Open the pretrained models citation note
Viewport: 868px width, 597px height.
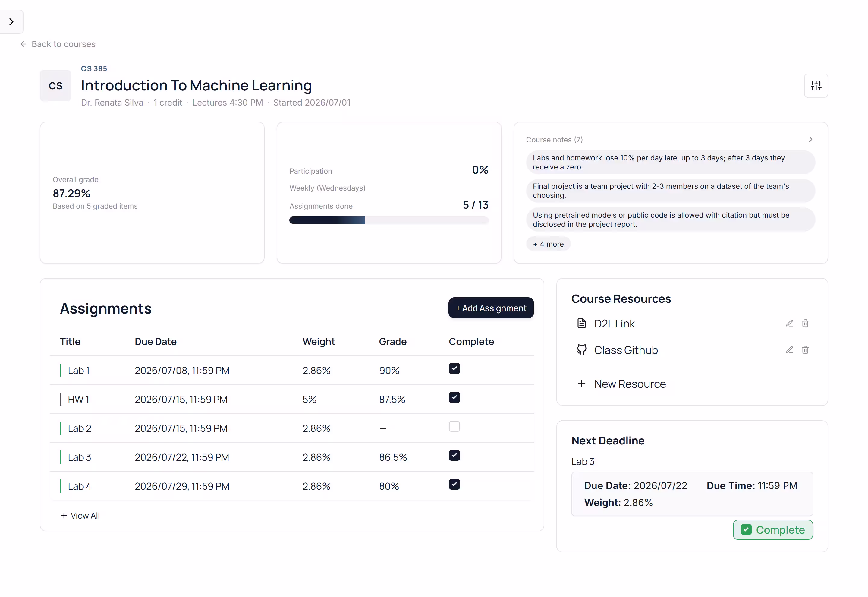tap(670, 220)
